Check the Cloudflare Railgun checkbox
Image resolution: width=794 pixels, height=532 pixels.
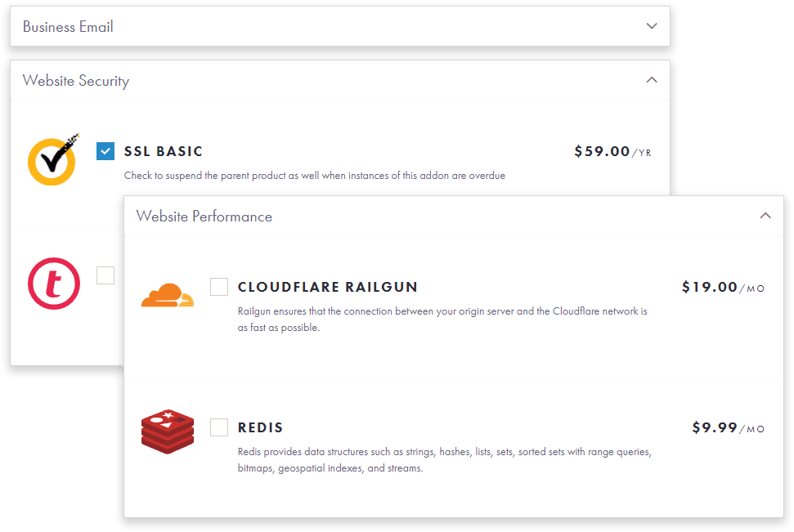219,287
